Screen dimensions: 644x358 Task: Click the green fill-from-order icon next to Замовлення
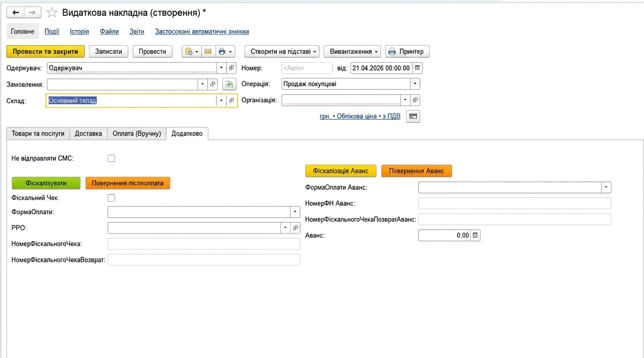point(229,84)
